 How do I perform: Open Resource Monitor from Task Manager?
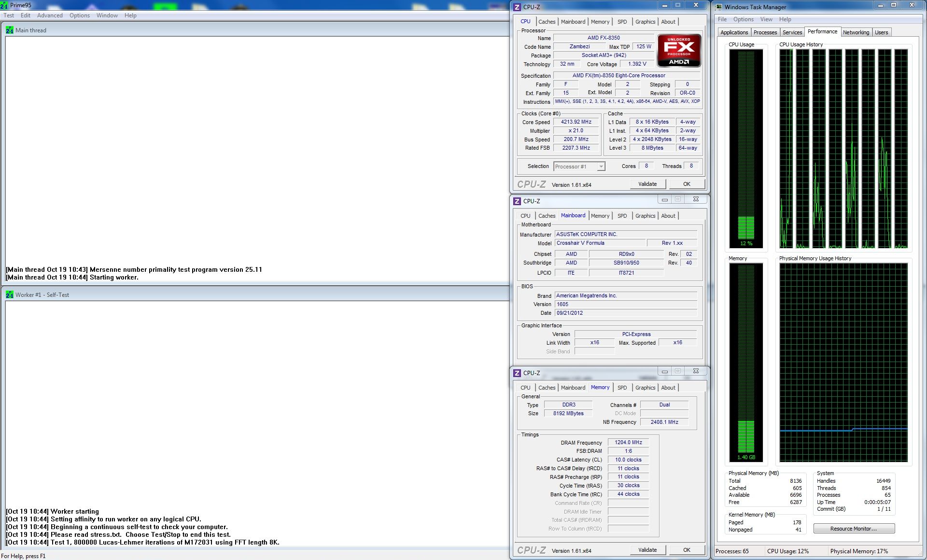click(853, 529)
